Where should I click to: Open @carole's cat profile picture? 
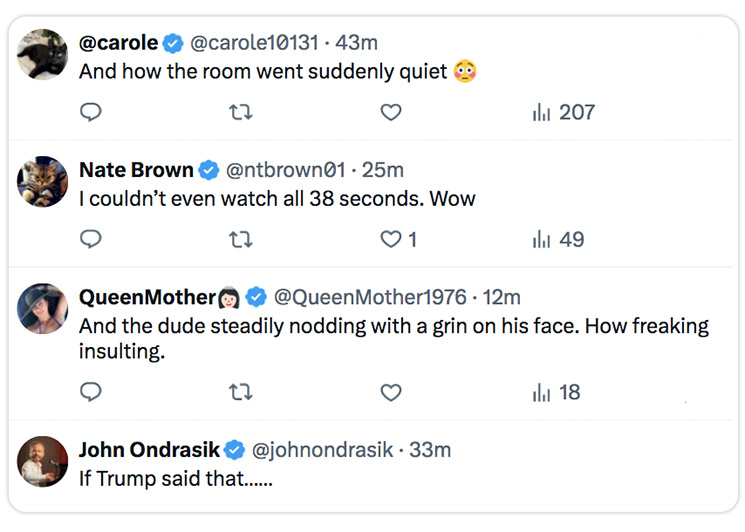click(43, 54)
